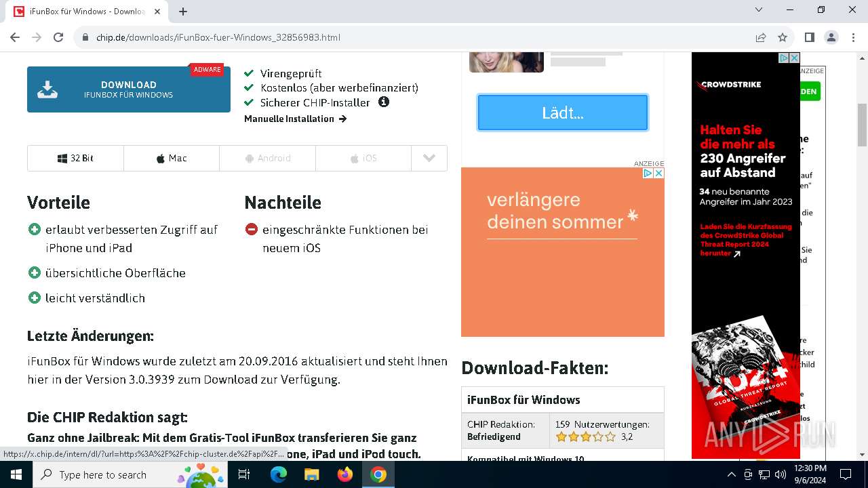
Task: Launch Microsoft Edge from the taskbar
Action: point(279,474)
